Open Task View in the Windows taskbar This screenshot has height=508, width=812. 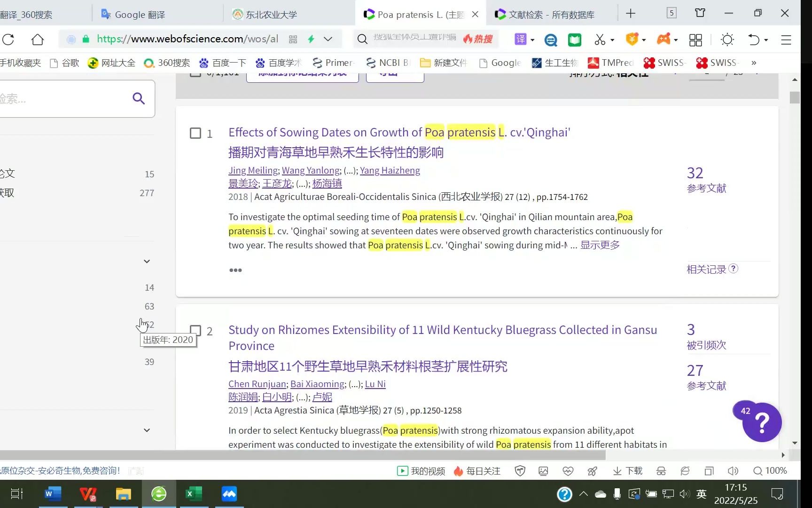pyautogui.click(x=17, y=494)
